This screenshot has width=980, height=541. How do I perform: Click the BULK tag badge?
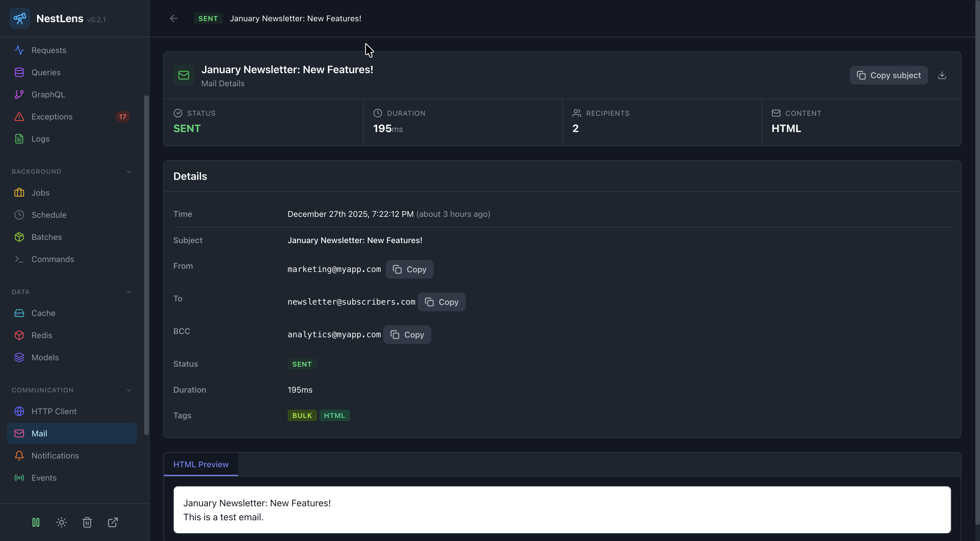pos(302,416)
